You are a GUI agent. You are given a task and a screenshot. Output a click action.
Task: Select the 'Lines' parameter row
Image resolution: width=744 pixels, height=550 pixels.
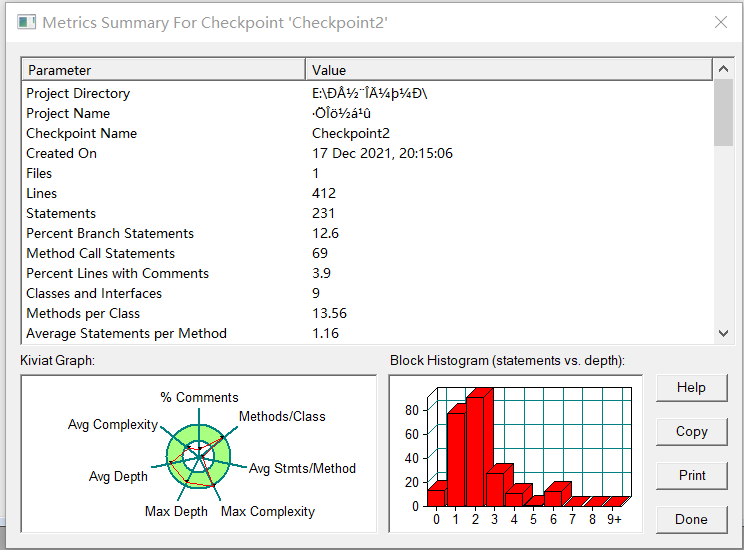pos(368,193)
